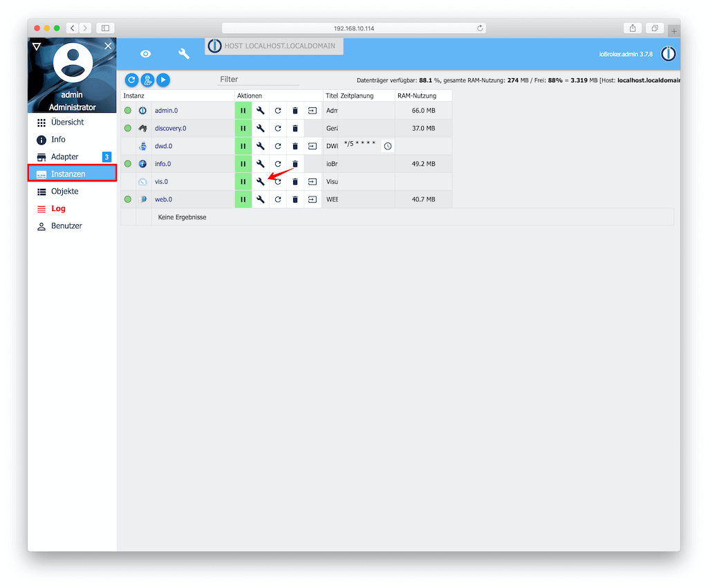Viewport: 708px width, 588px height.
Task: Open the wrench settings in header
Action: coord(184,54)
